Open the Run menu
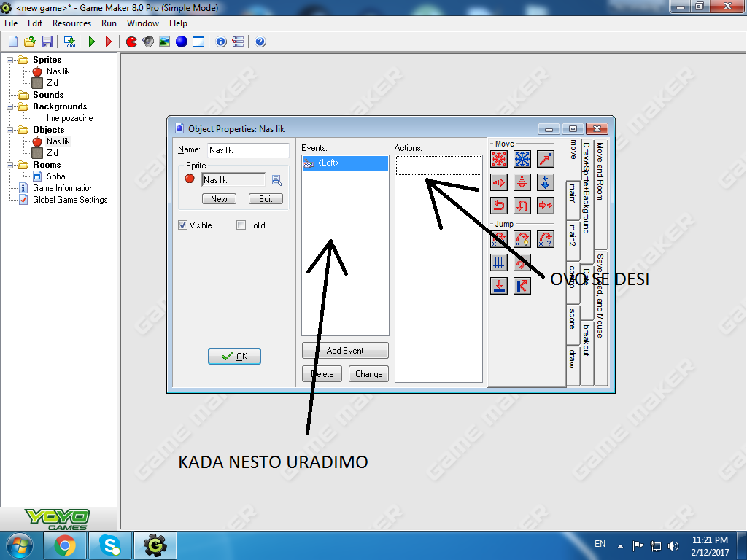Viewport: 747px width, 560px height. pyautogui.click(x=109, y=23)
